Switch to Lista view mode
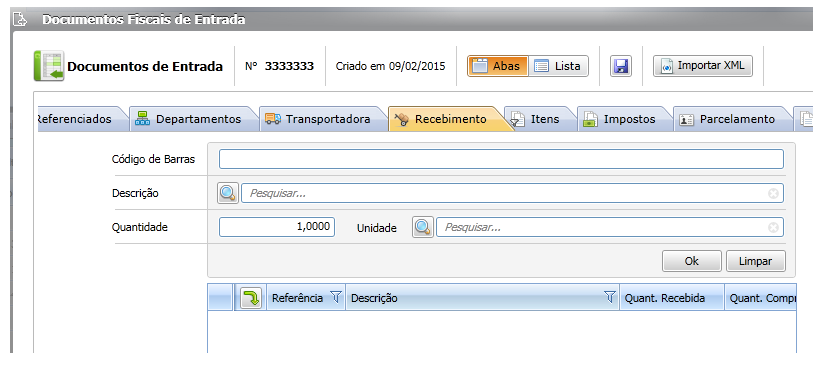This screenshot has width=821, height=367. (558, 66)
